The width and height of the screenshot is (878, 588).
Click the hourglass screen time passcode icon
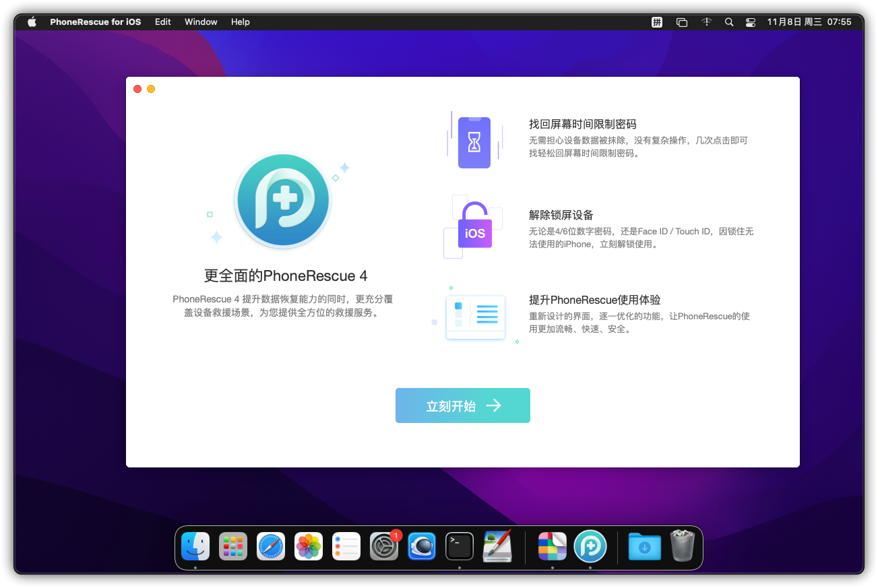coord(474,142)
